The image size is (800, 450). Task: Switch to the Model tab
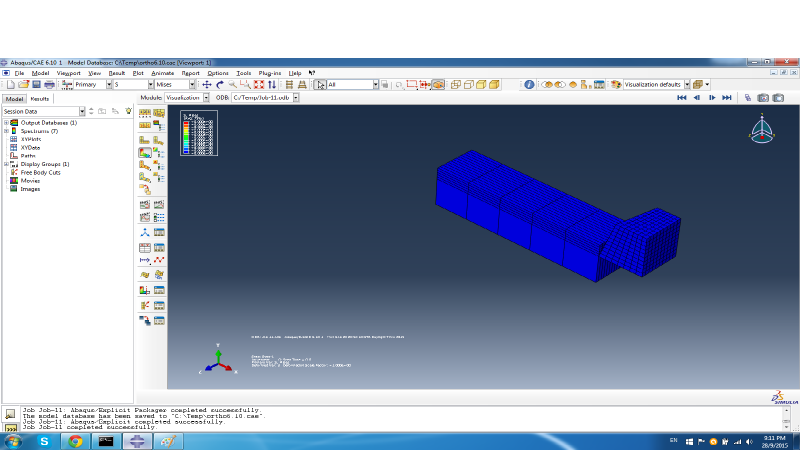point(14,99)
